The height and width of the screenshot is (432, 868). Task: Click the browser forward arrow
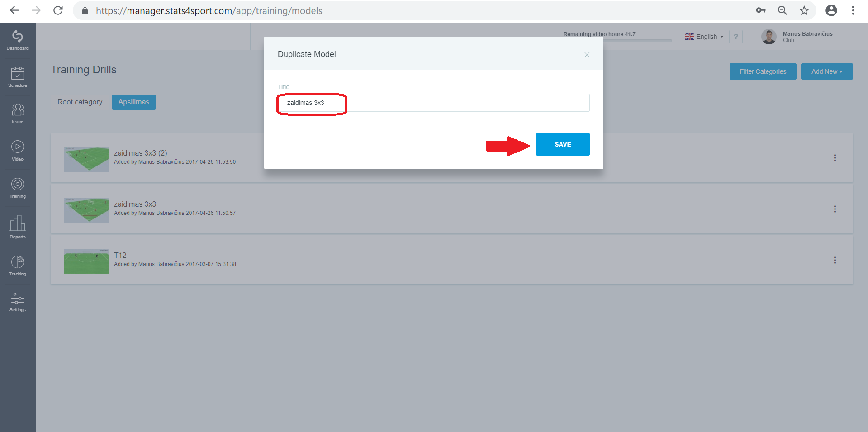point(36,10)
